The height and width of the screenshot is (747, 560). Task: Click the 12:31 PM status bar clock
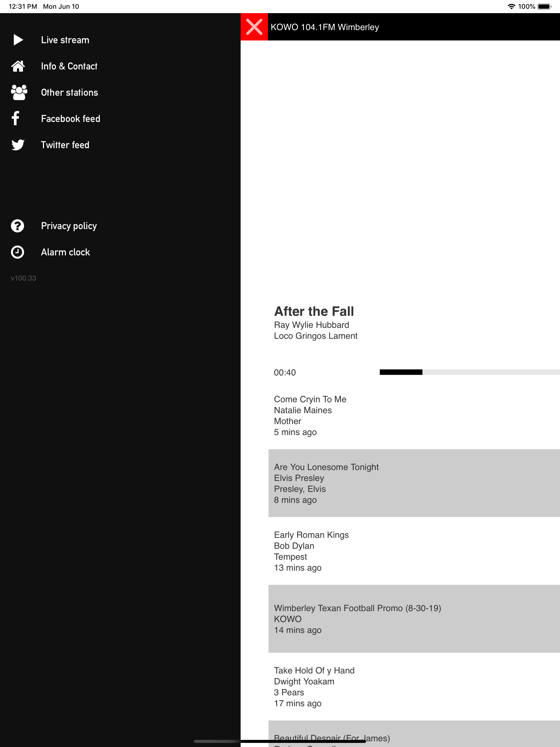23,6
